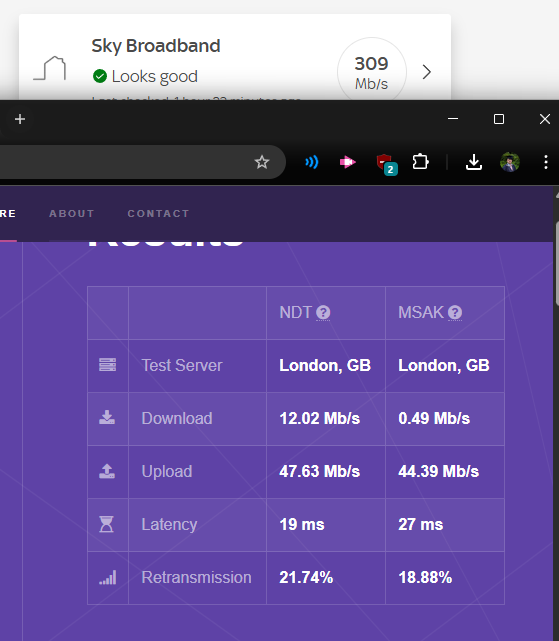This screenshot has width=559, height=641.
Task: Click the Retransmission signal bars icon
Action: point(108,578)
